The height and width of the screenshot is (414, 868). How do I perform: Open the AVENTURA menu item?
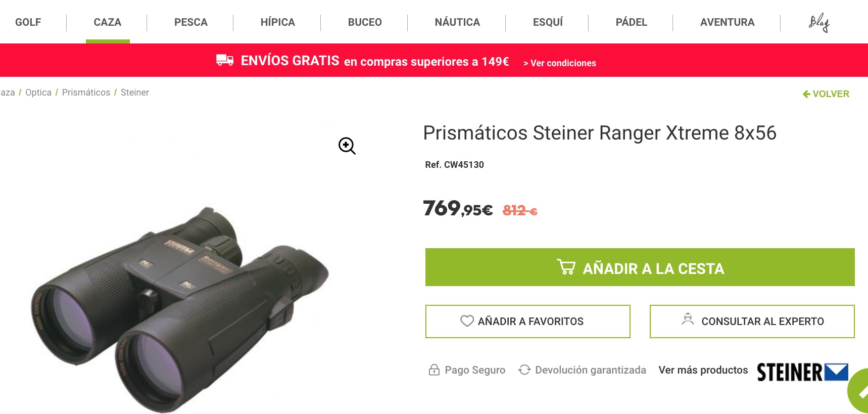tap(727, 22)
